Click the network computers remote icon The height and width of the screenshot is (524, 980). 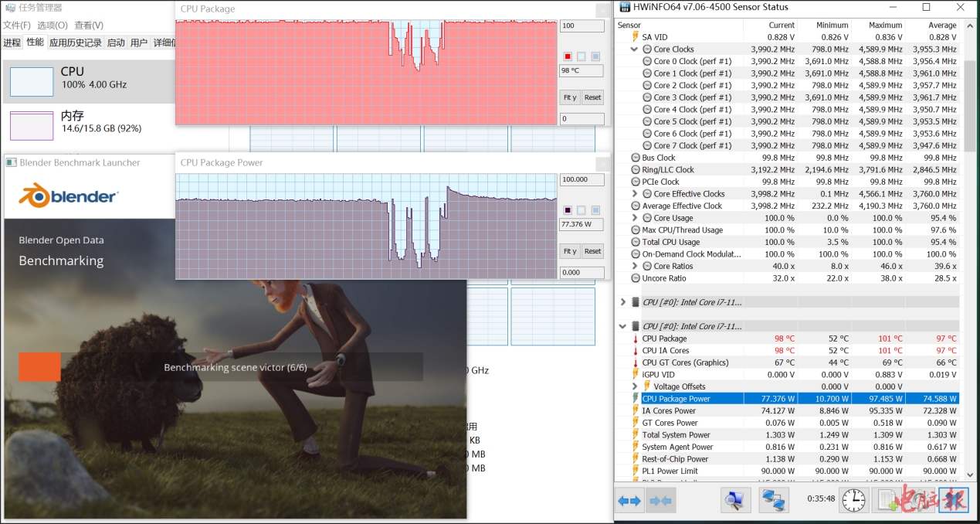(773, 501)
